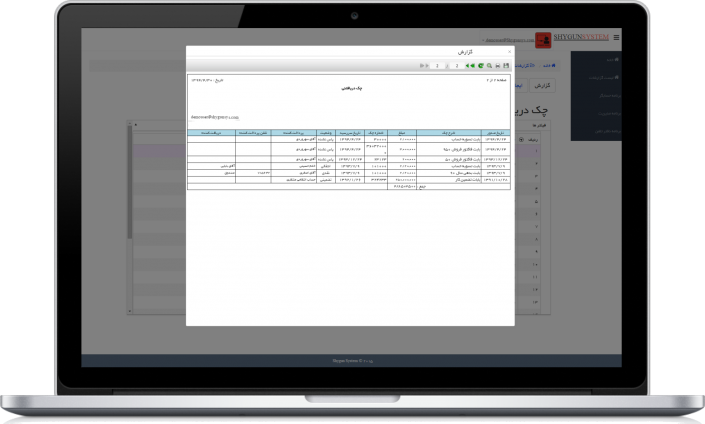Image resolution: width=705 pixels, height=424 pixels.
Task: Click the print icon in report toolbar
Action: pyautogui.click(x=498, y=66)
